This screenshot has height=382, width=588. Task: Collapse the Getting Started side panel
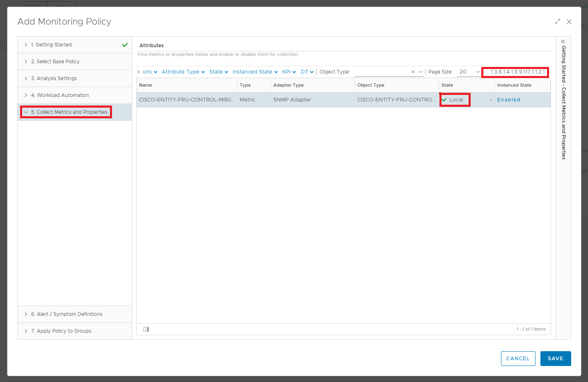(563, 41)
